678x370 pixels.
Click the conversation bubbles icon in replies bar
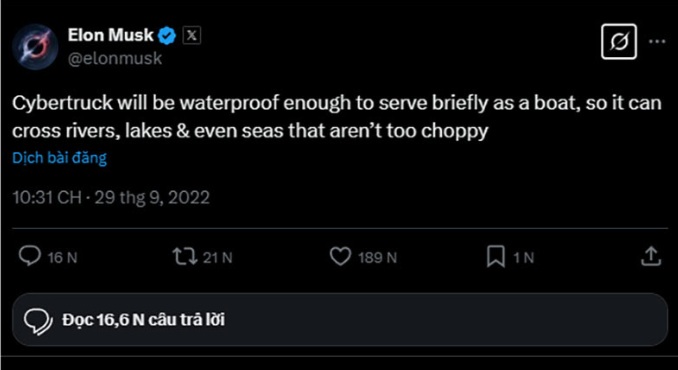[x=38, y=322]
